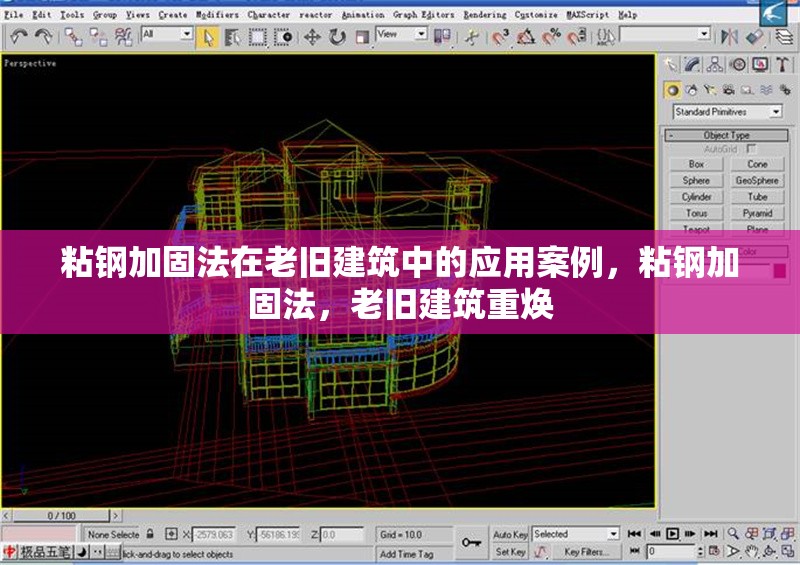The image size is (800, 565).
Task: Select the Lights category icon
Action: (710, 90)
